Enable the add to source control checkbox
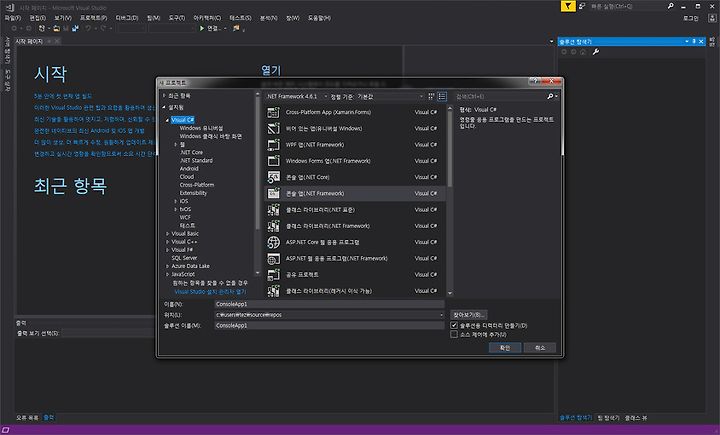Viewport: 720px width, 435px height. pyautogui.click(x=454, y=334)
